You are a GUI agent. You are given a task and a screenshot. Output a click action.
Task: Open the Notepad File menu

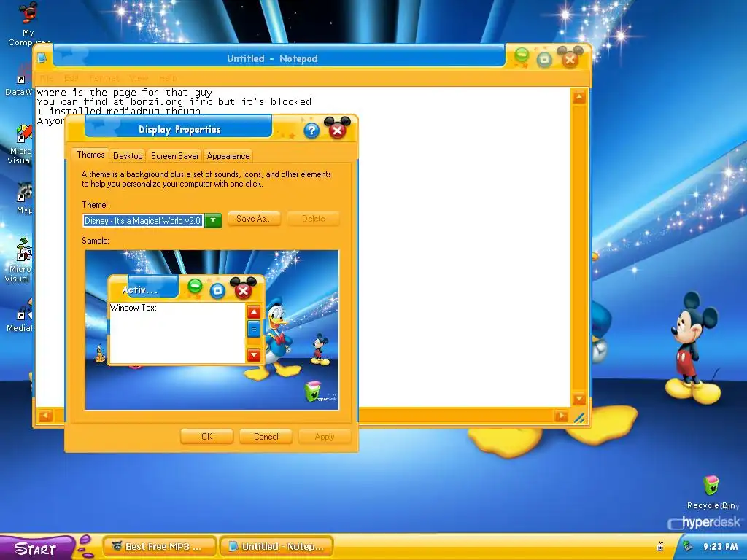point(46,78)
